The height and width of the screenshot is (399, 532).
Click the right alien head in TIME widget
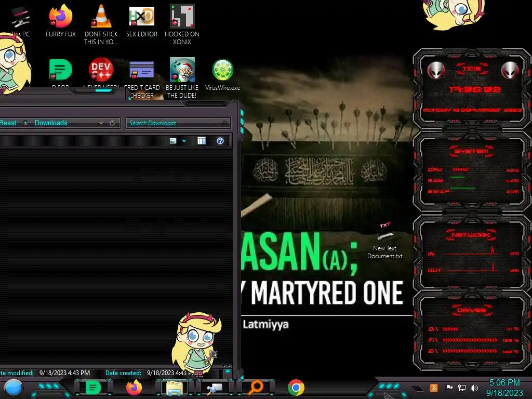510,70
